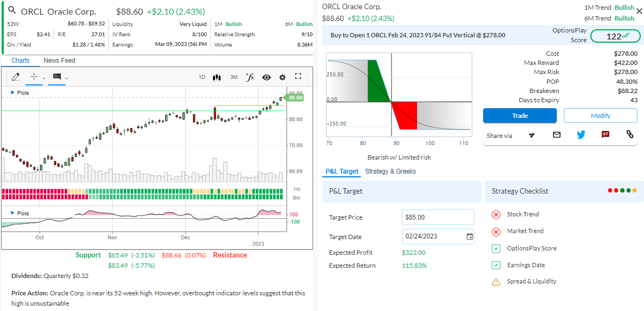The width and height of the screenshot is (644, 311).
Task: Click the IV Rank value 8/100
Action: (x=200, y=35)
